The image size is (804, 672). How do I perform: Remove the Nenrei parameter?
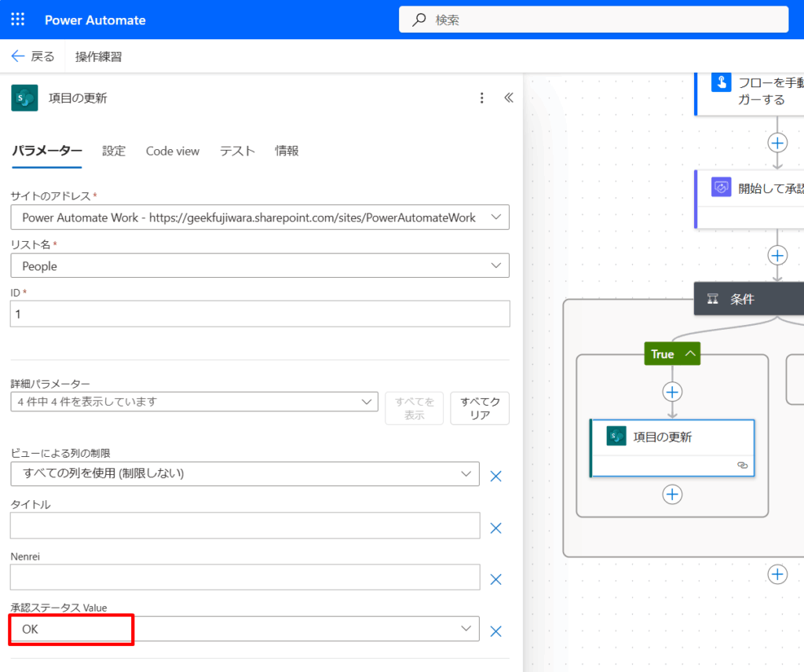pos(496,579)
